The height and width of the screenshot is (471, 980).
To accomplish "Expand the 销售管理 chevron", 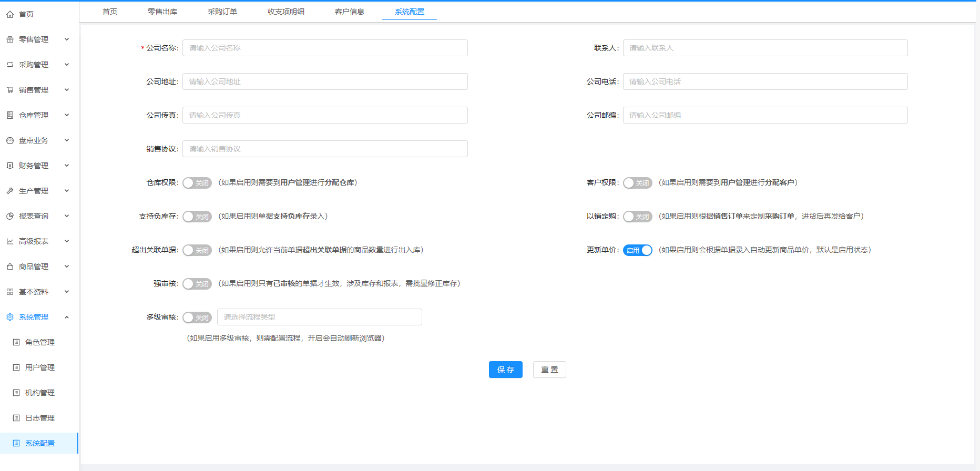I will pos(67,90).
